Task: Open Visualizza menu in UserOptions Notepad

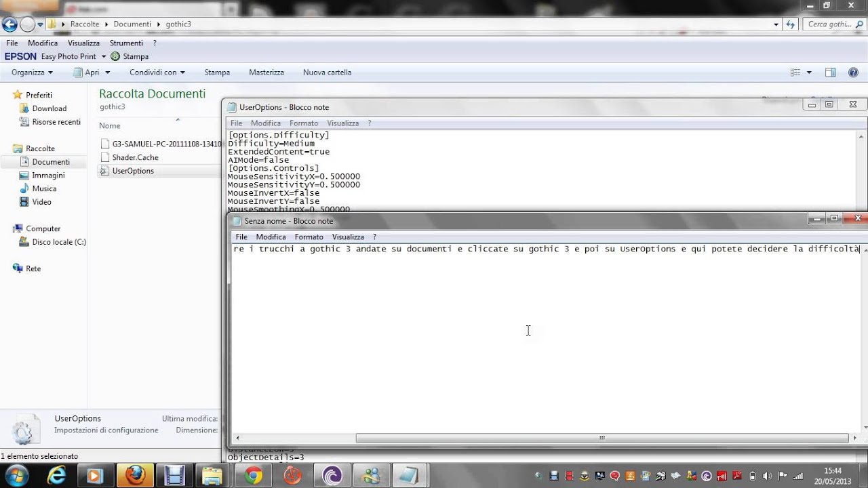Action: 343,123
